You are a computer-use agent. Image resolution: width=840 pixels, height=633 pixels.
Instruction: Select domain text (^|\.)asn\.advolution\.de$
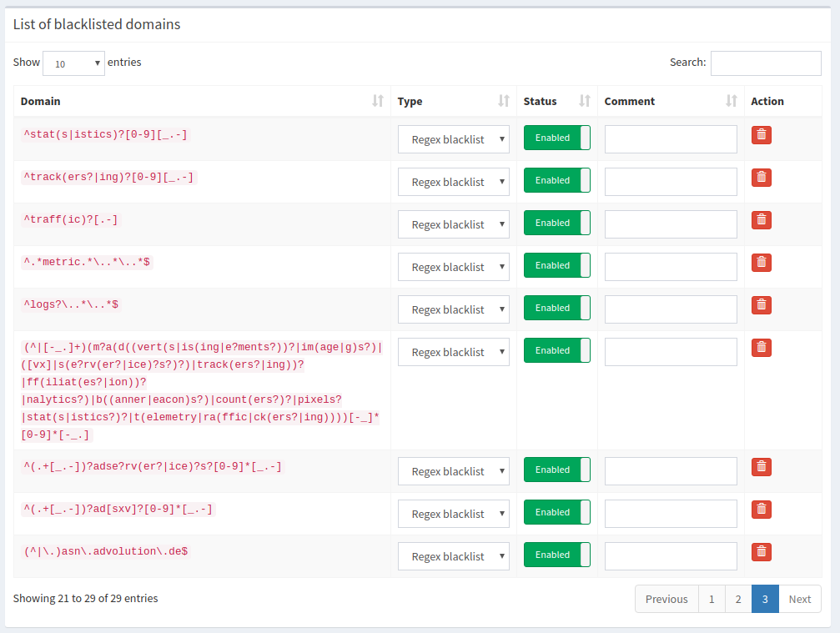pos(106,551)
